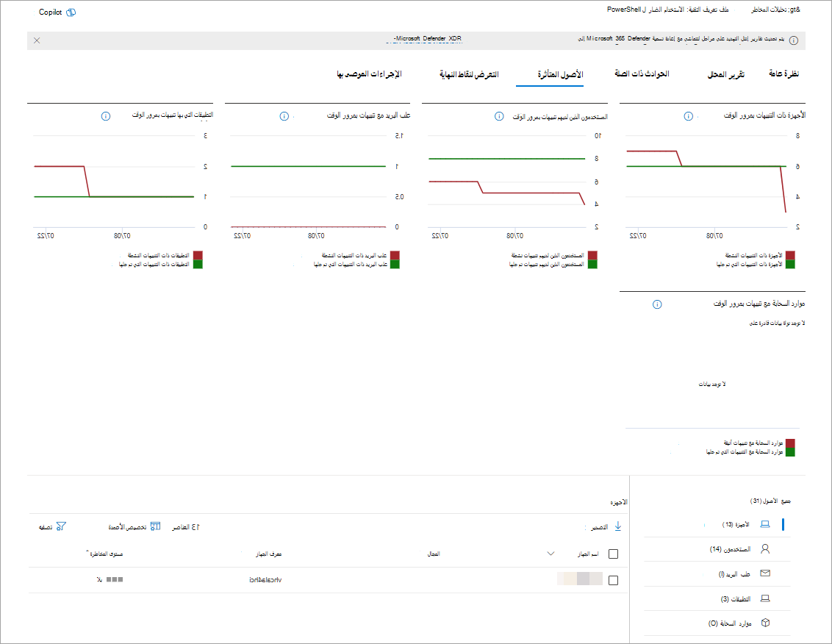Tick the checkbox of the first device row

pos(614,580)
